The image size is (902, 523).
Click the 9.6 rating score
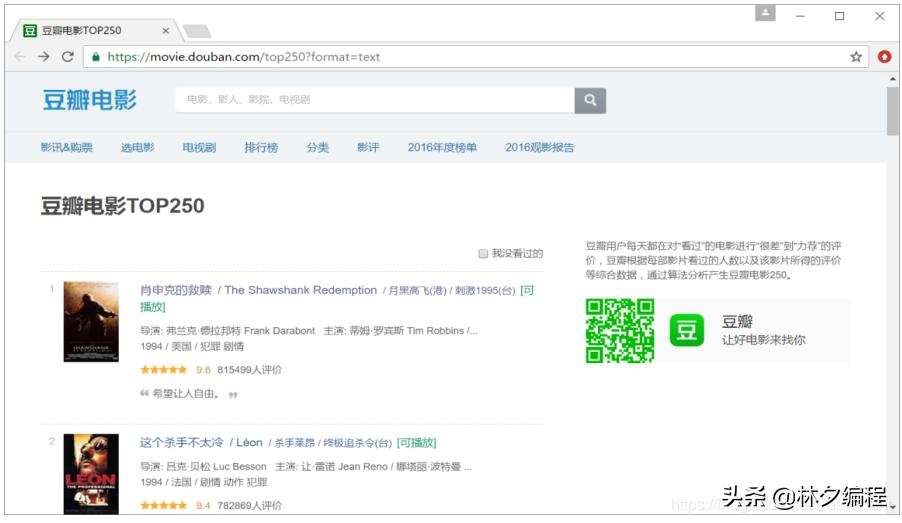pyautogui.click(x=203, y=369)
